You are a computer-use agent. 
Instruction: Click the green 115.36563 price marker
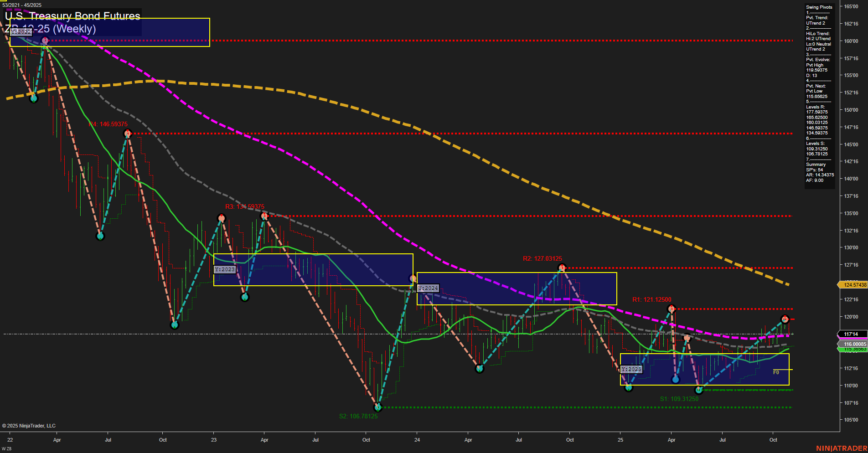(x=853, y=349)
